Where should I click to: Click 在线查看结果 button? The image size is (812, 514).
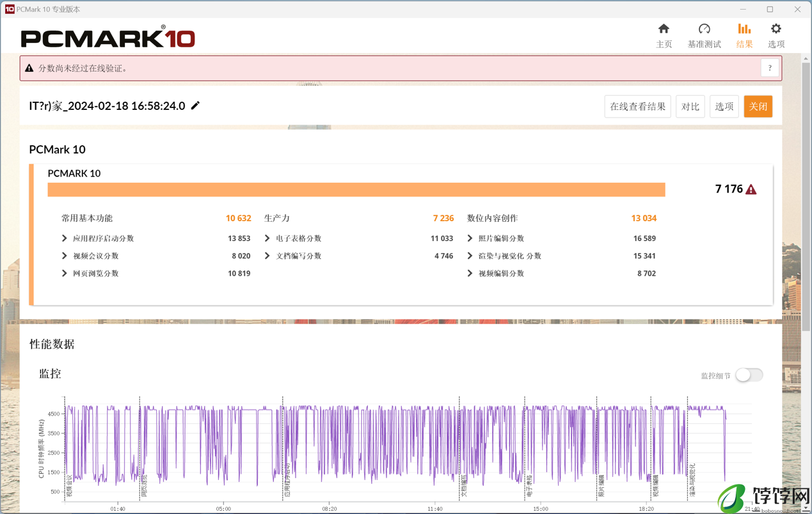click(637, 107)
